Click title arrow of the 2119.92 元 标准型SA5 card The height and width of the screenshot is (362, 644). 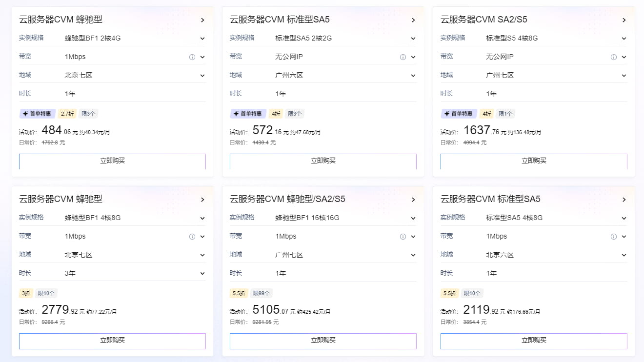[x=624, y=200]
